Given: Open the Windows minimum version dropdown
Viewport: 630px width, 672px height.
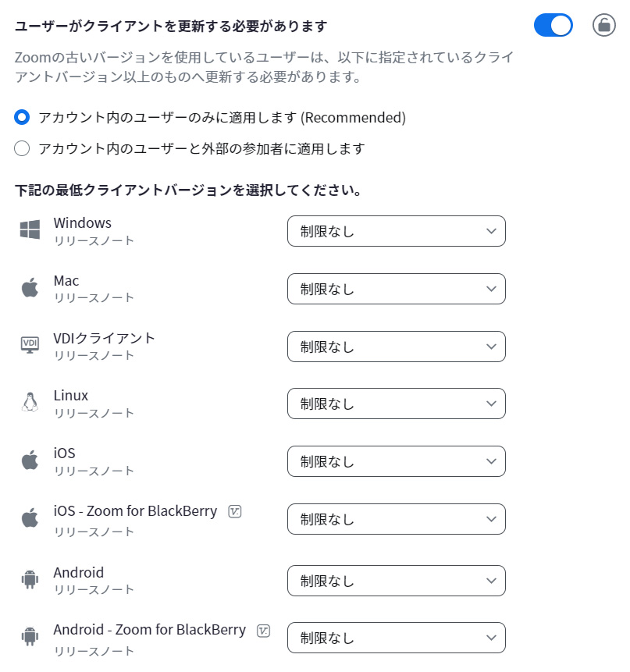Looking at the screenshot, I should [x=396, y=231].
